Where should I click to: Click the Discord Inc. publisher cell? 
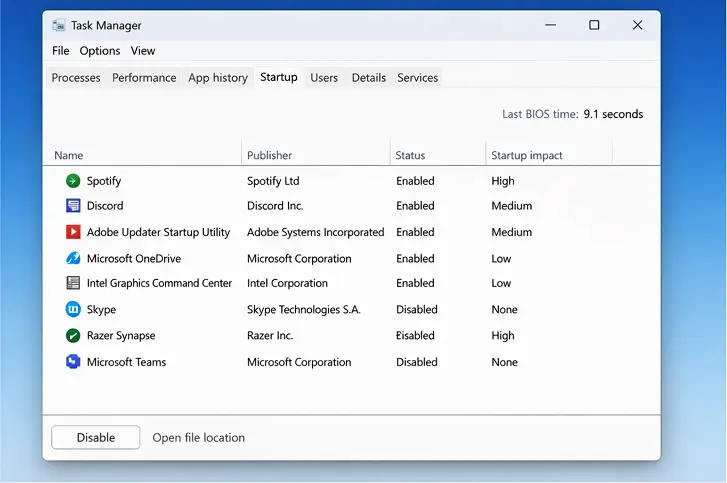coord(275,205)
